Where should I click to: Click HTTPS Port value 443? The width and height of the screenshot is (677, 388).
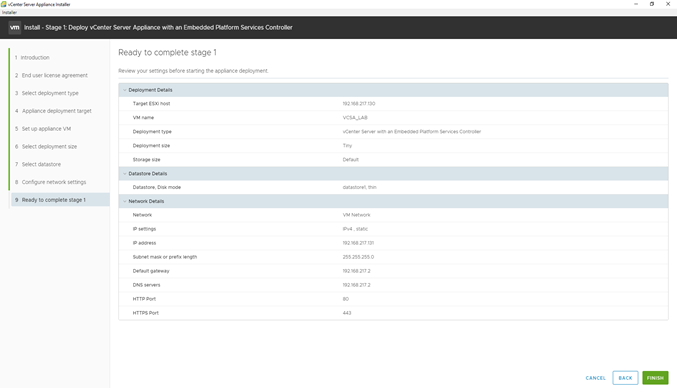click(347, 313)
